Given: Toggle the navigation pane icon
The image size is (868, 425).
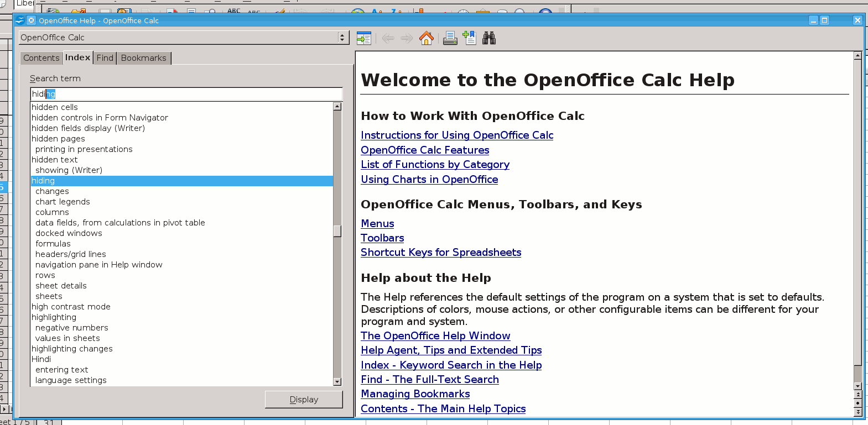Looking at the screenshot, I should (363, 38).
